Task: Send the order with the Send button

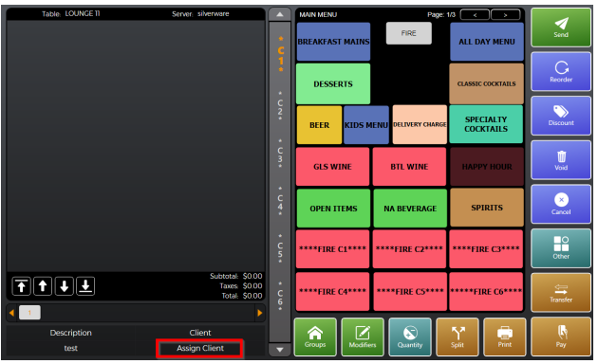Action: (x=561, y=27)
